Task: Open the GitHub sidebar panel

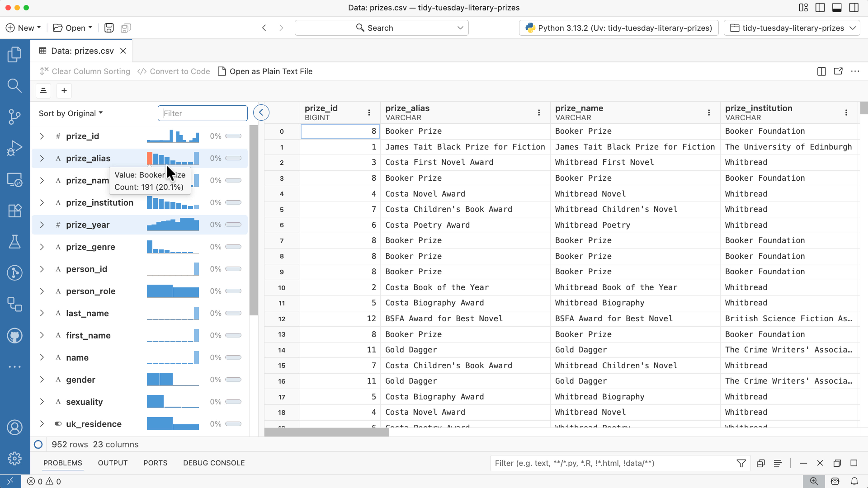Action: (14, 336)
